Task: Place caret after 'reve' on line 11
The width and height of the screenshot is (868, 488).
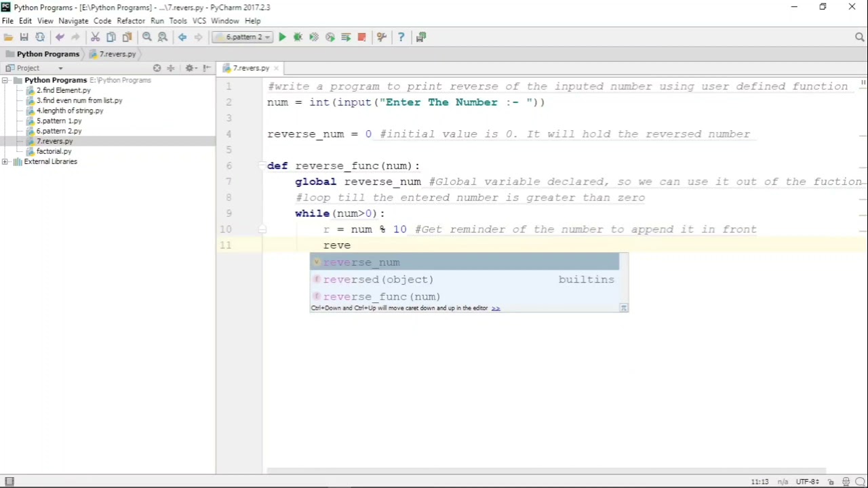Action: tap(351, 245)
